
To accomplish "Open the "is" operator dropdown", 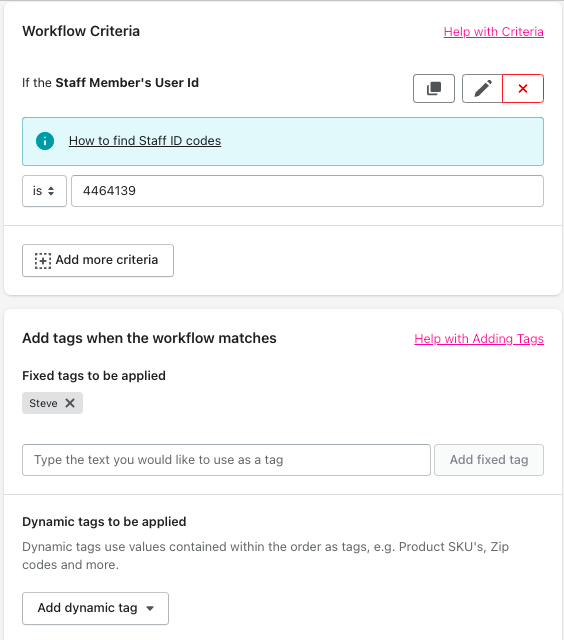I will (44, 191).
